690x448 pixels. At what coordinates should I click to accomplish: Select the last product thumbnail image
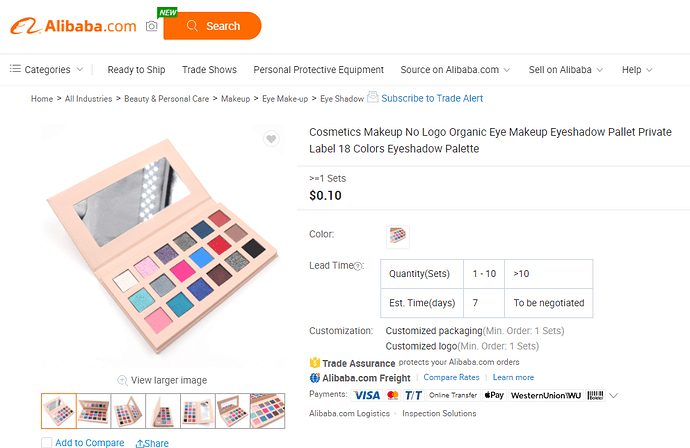pos(268,411)
